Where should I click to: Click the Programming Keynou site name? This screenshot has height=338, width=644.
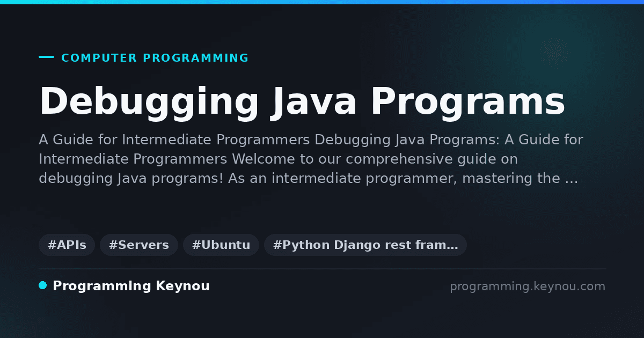coord(131,286)
